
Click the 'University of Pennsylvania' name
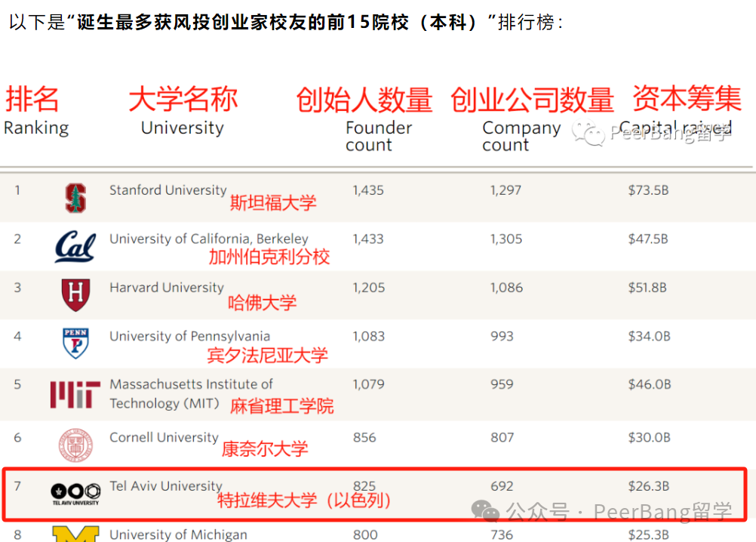point(189,336)
